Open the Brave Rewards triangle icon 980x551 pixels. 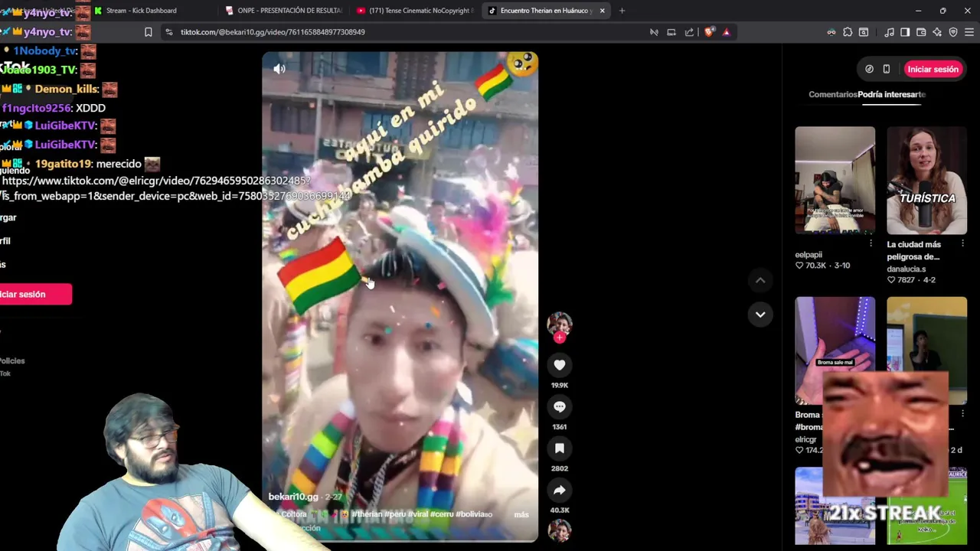coord(726,32)
